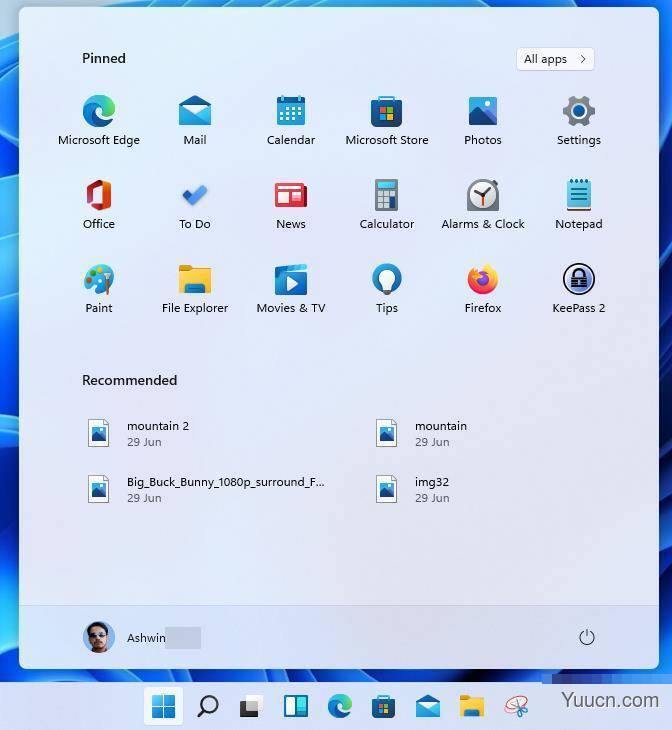Open the Settings gear app
Image resolution: width=672 pixels, height=730 pixels.
(578, 120)
